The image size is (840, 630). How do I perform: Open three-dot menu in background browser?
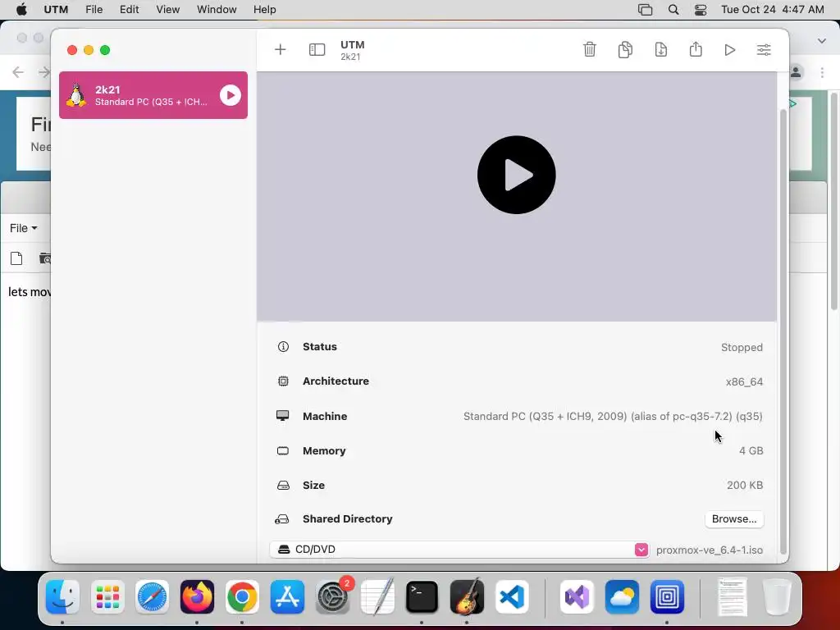(822, 72)
